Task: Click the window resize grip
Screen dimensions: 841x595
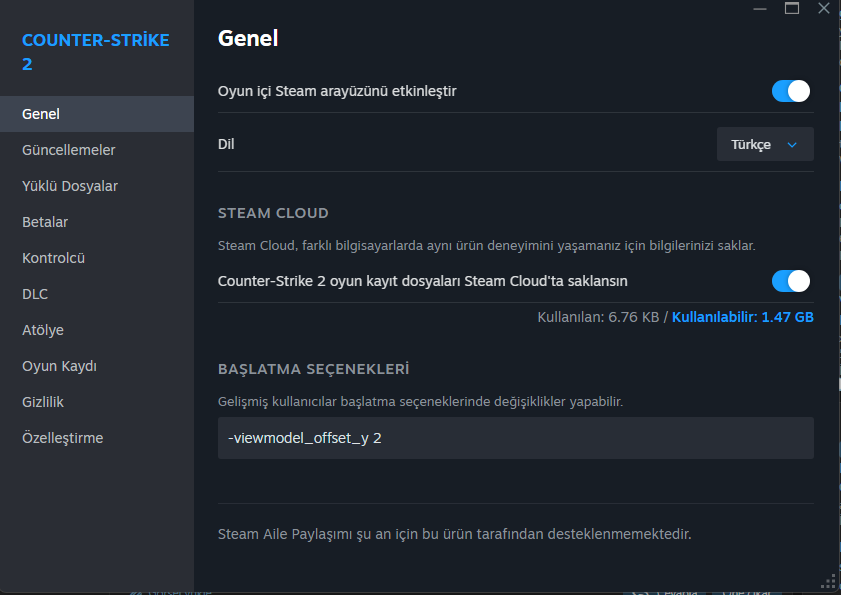Action: tap(827, 581)
